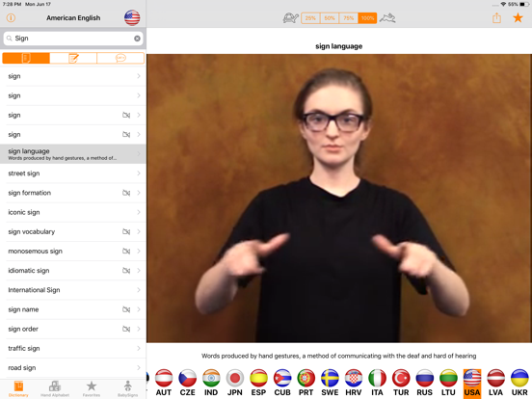Click the Wi-Fi status icon
Screen dimensions: 532x399
tap(503, 4)
